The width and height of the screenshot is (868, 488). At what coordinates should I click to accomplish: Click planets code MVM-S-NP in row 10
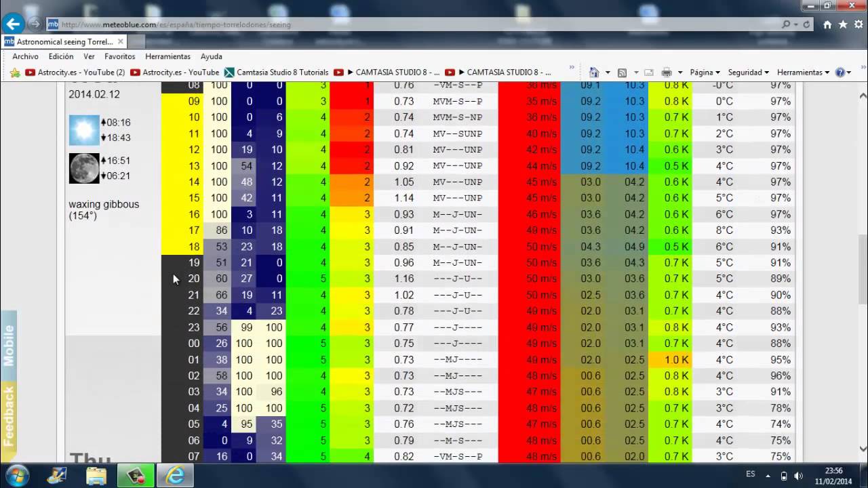point(458,117)
